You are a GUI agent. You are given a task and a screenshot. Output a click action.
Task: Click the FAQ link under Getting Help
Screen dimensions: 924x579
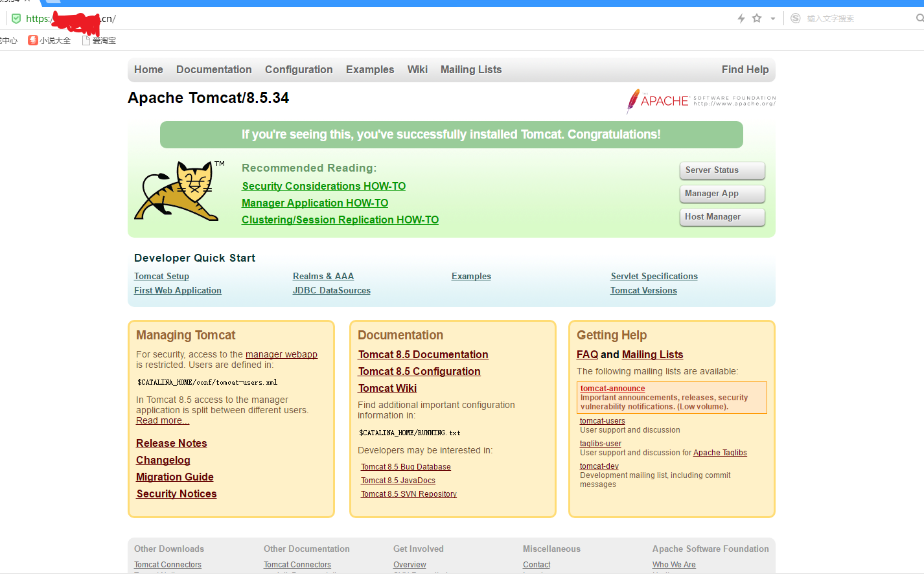(587, 354)
